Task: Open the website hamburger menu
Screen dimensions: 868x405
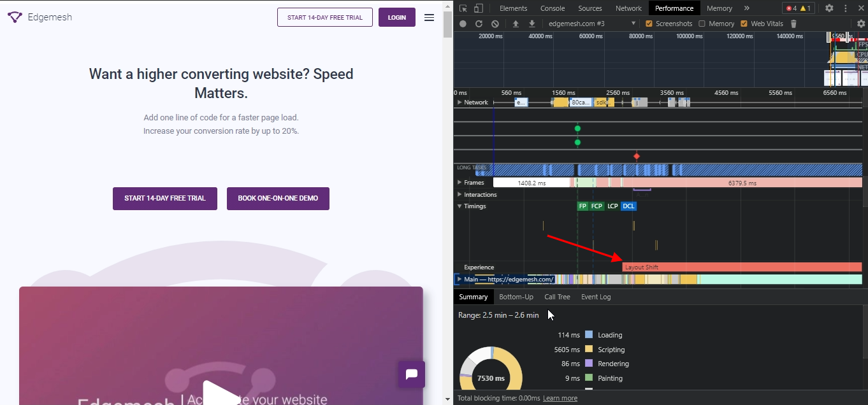Action: point(430,18)
